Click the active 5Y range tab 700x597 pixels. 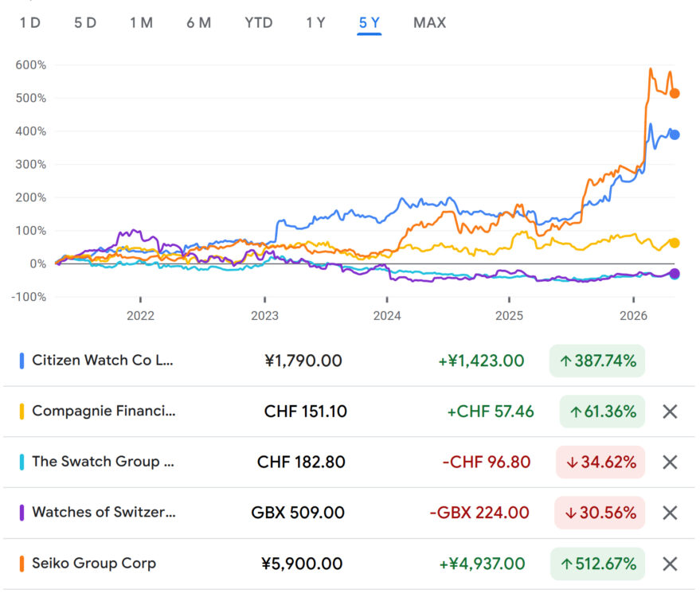(x=370, y=22)
